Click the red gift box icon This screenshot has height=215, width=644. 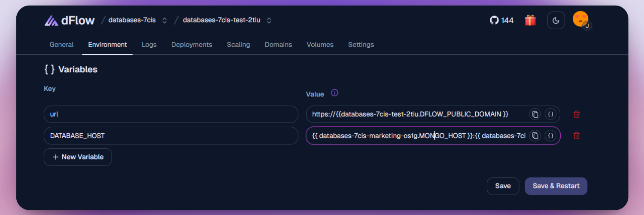[530, 20]
